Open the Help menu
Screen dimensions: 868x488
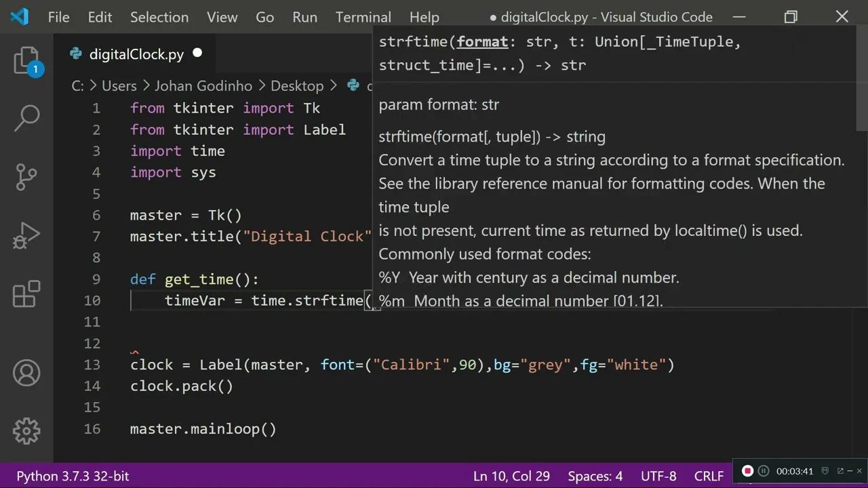click(x=425, y=17)
